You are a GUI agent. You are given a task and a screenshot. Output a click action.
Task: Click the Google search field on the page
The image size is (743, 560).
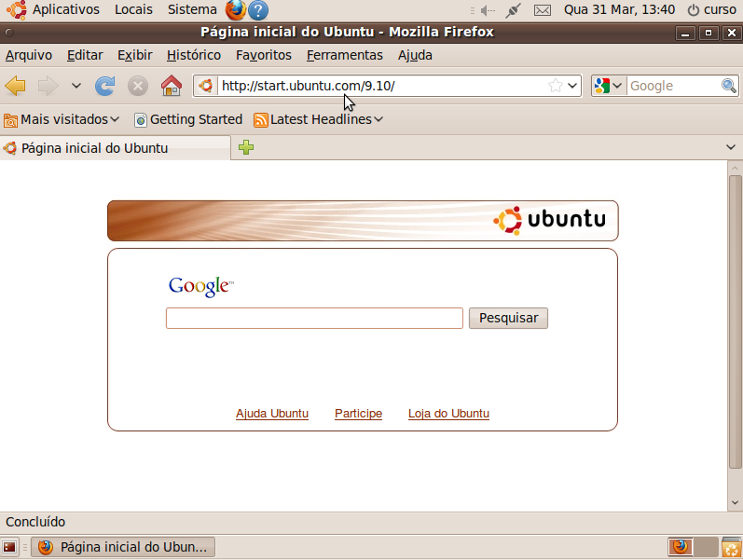pyautogui.click(x=314, y=318)
